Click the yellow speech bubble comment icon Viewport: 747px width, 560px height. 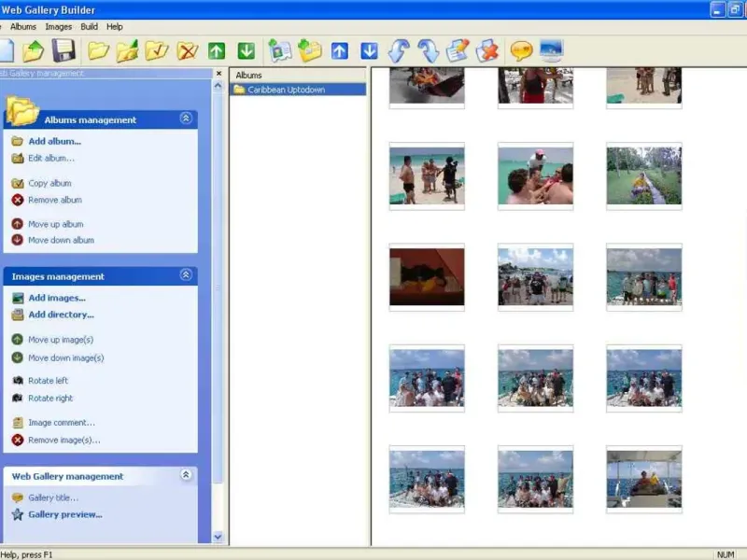pos(521,50)
